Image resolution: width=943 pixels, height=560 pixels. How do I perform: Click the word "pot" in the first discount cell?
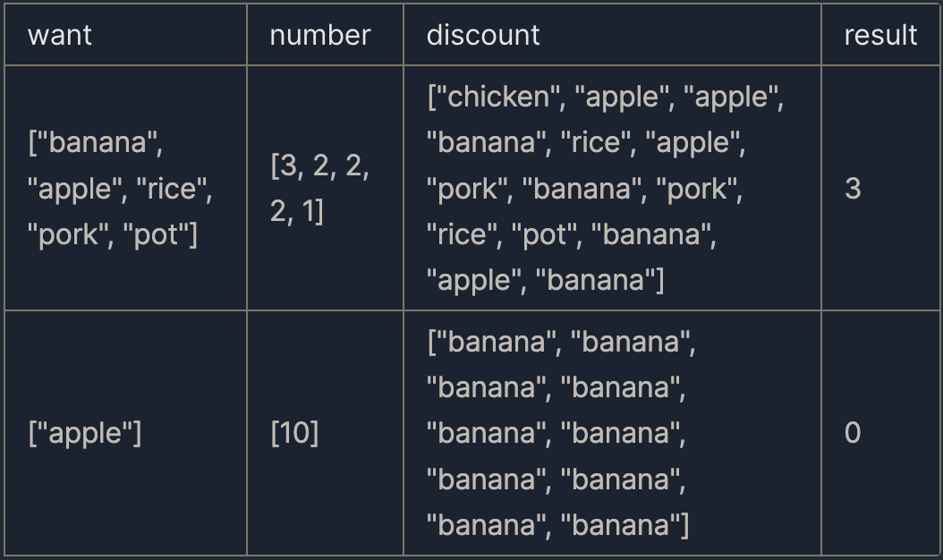click(544, 234)
